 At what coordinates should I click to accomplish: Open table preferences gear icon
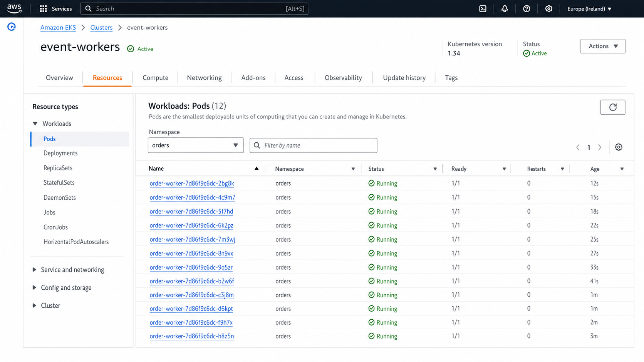(619, 147)
